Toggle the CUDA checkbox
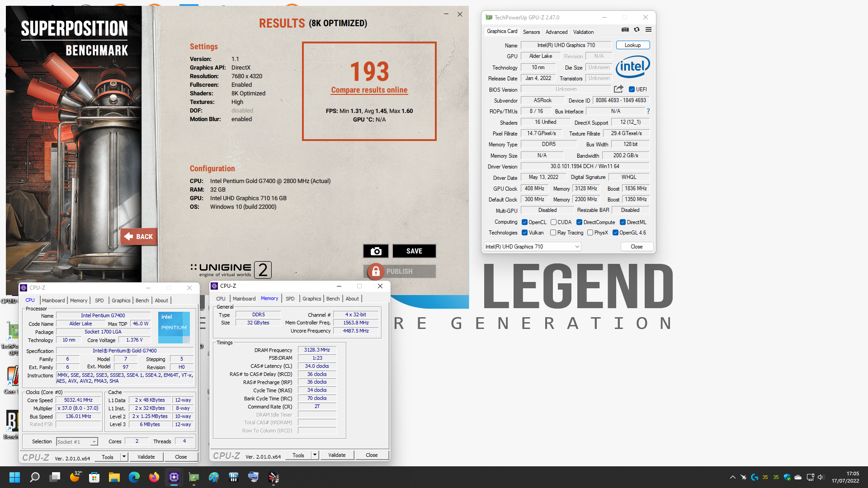The height and width of the screenshot is (488, 868). click(553, 222)
